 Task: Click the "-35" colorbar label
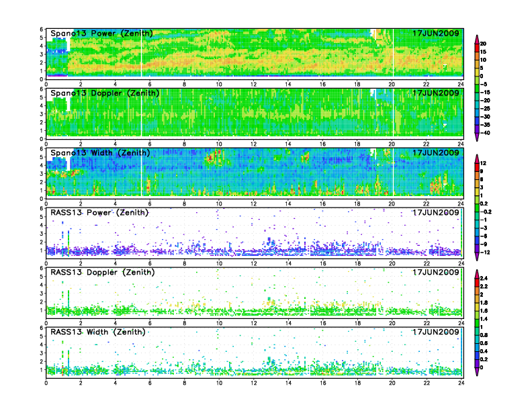(485, 125)
